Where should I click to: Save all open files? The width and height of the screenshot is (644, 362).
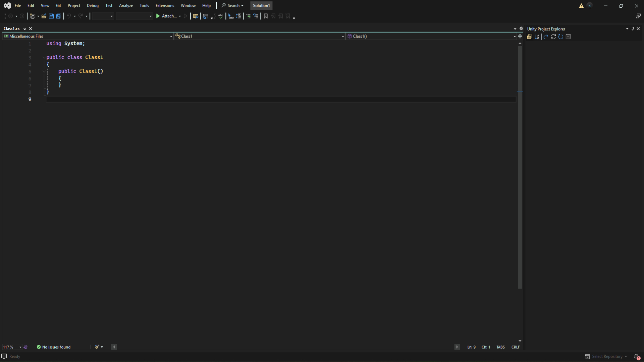pos(58,16)
